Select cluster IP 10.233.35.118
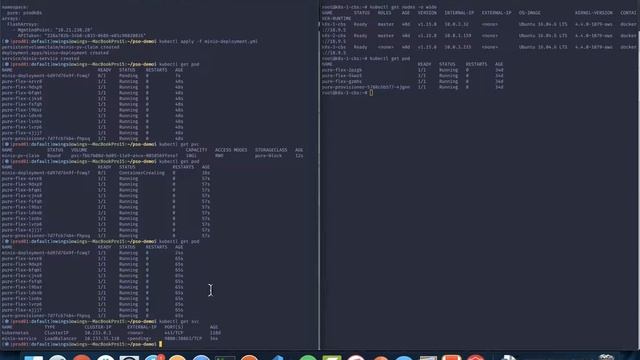Image resolution: width=640 pixels, height=360 pixels. click(102, 338)
